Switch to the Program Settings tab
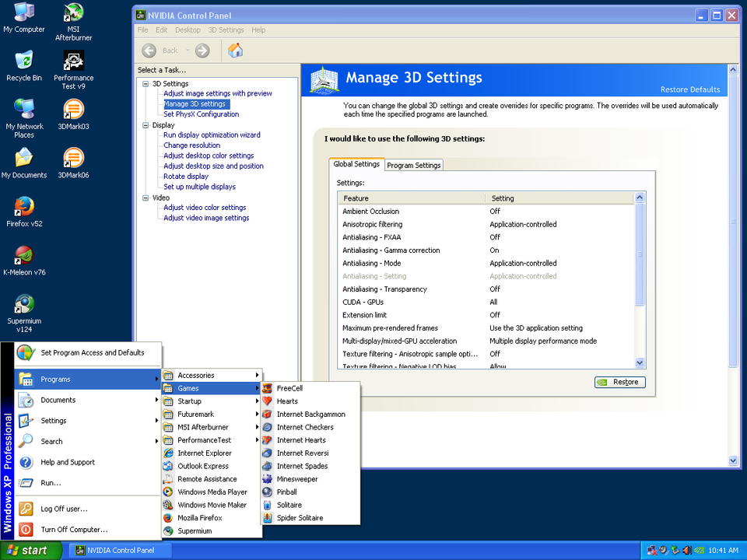 413,165
